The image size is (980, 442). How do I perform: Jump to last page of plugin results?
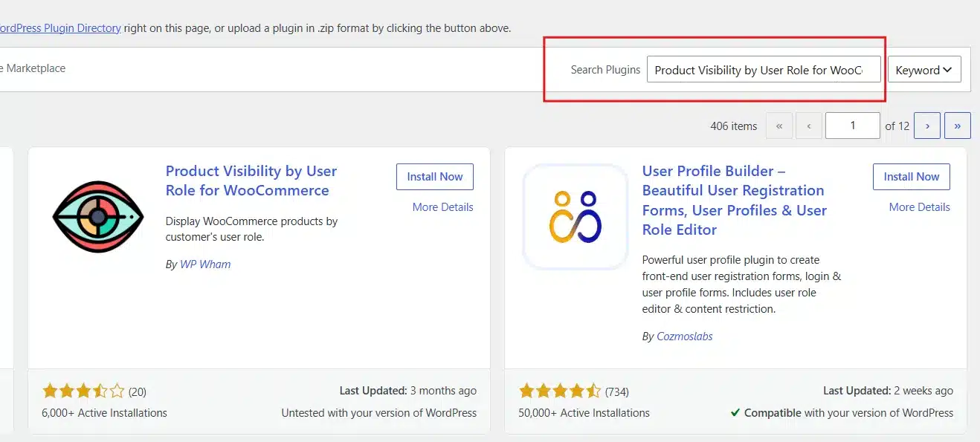958,126
